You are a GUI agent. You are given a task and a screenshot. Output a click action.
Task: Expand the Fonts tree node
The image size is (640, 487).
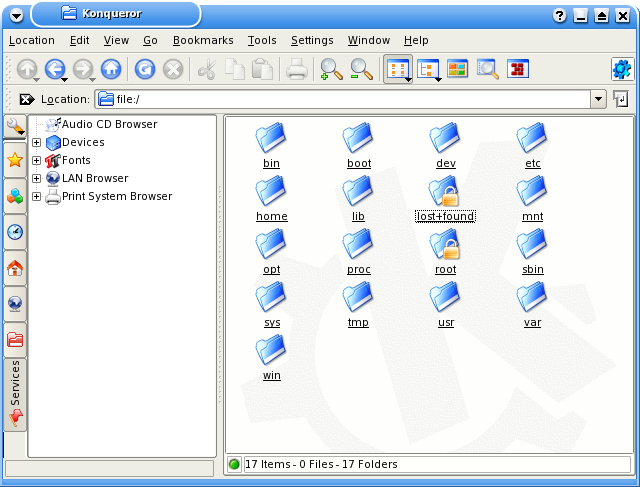point(37,161)
